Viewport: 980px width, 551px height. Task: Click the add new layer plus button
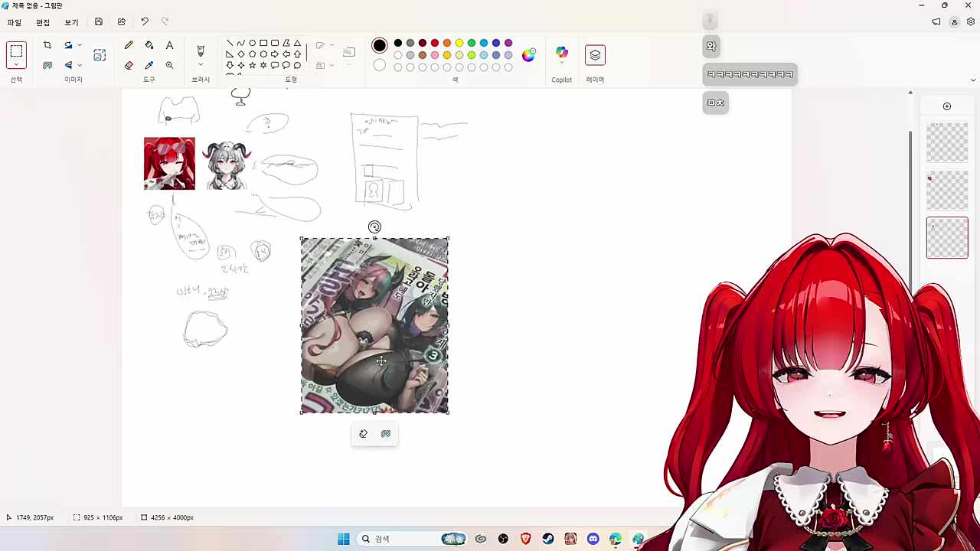(947, 106)
